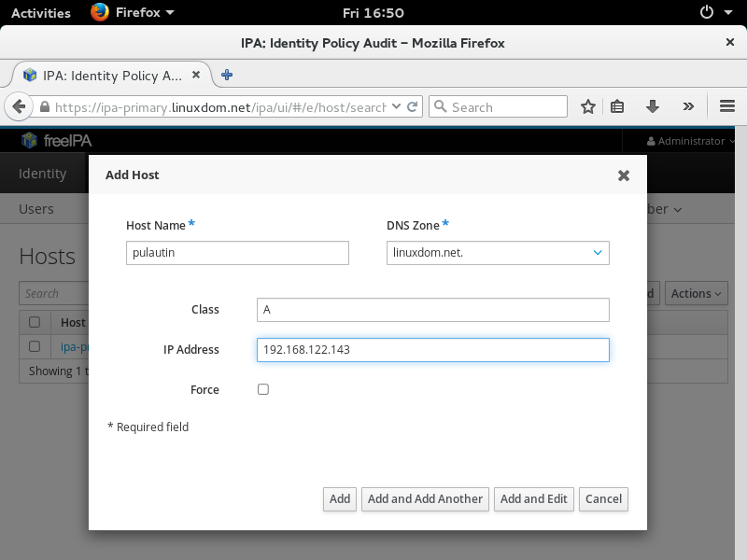Viewport: 747px width, 560px height.
Task: Enable the Force checkbox
Action: click(x=263, y=389)
